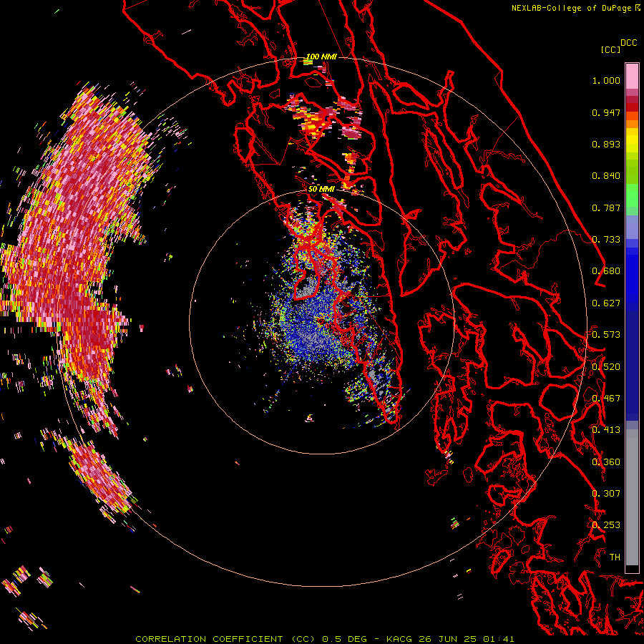Click the radar site at range rings center
Image resolution: width=644 pixels, height=644 pixels.
click(321, 321)
